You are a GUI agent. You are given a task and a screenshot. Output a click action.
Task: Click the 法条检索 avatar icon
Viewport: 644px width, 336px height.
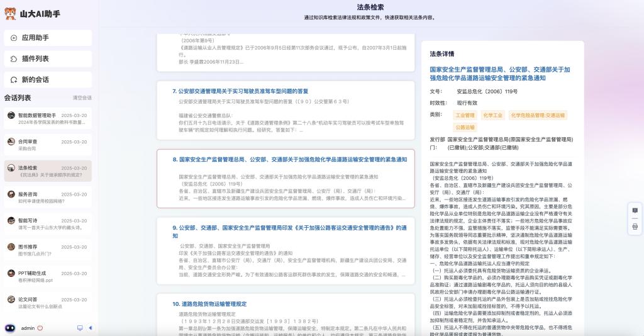(11, 168)
